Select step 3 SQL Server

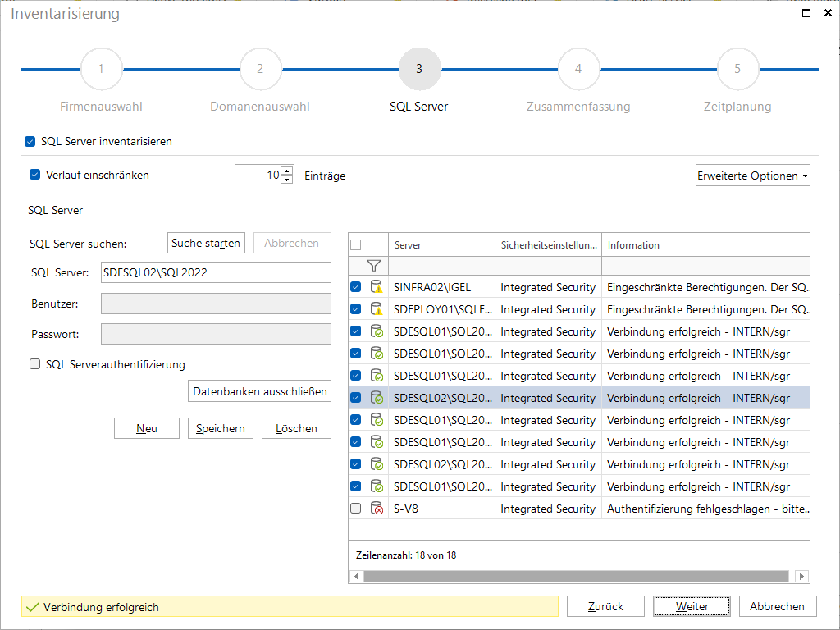419,69
